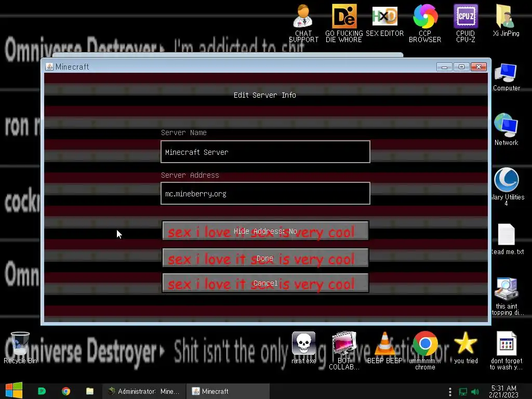This screenshot has height=399, width=532.
Task: Open the taskbar clock showing 5:31 AM
Action: pyautogui.click(x=504, y=391)
